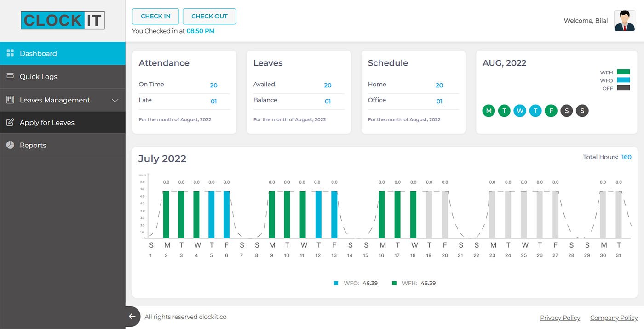Open the Company Policy link
The width and height of the screenshot is (644, 329).
tap(614, 318)
